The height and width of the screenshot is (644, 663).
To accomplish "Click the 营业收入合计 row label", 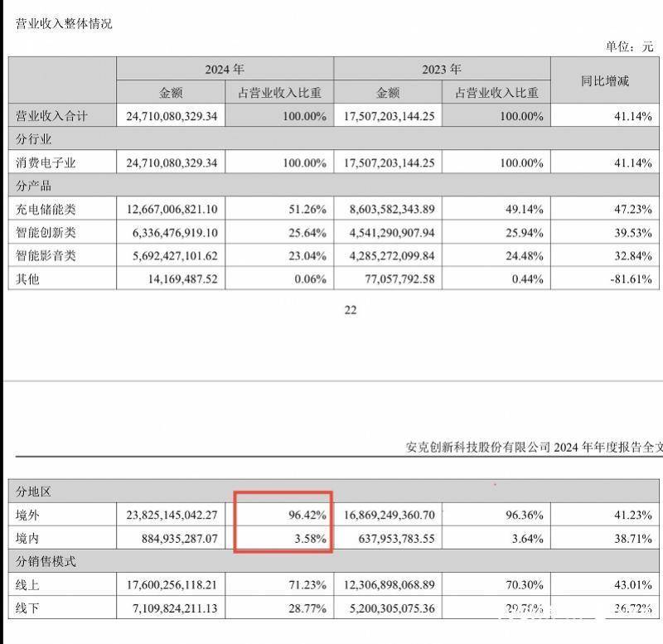I will point(51,116).
